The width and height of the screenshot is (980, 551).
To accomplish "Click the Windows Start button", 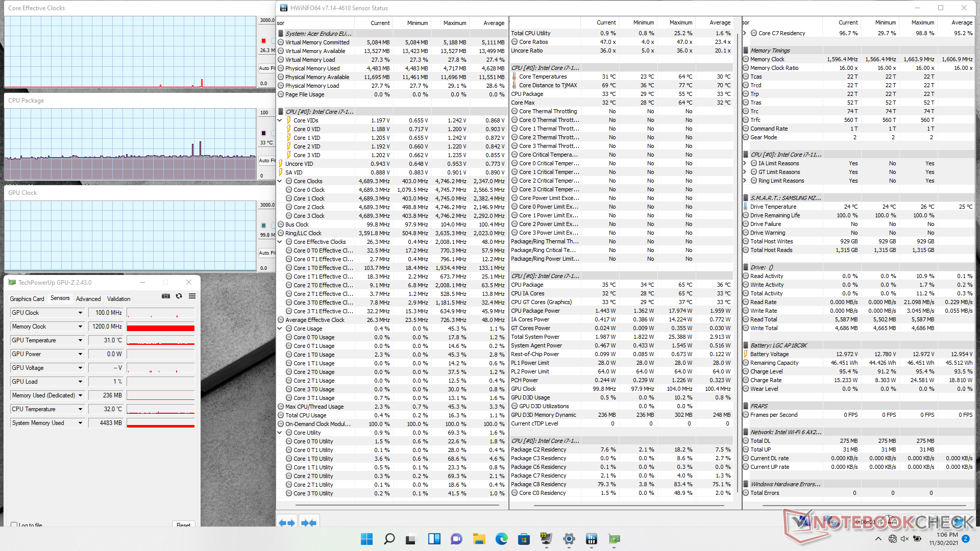I will (x=366, y=539).
